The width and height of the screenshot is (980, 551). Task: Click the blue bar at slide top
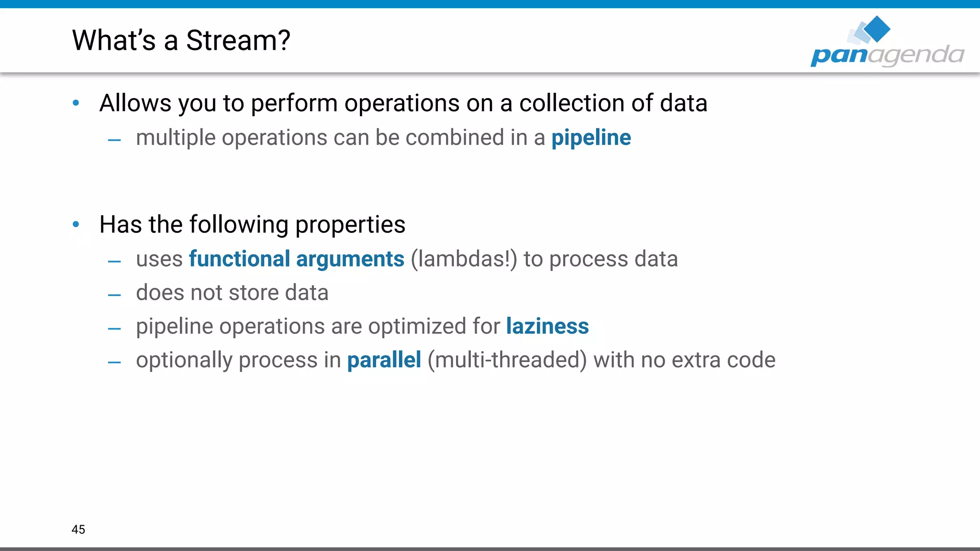pyautogui.click(x=490, y=4)
